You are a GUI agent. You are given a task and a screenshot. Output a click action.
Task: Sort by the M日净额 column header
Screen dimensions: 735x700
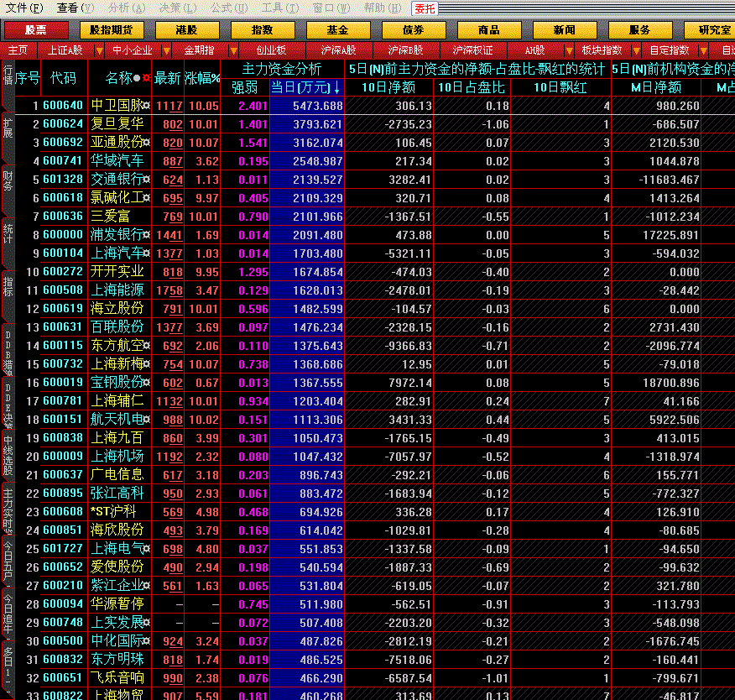[656, 87]
